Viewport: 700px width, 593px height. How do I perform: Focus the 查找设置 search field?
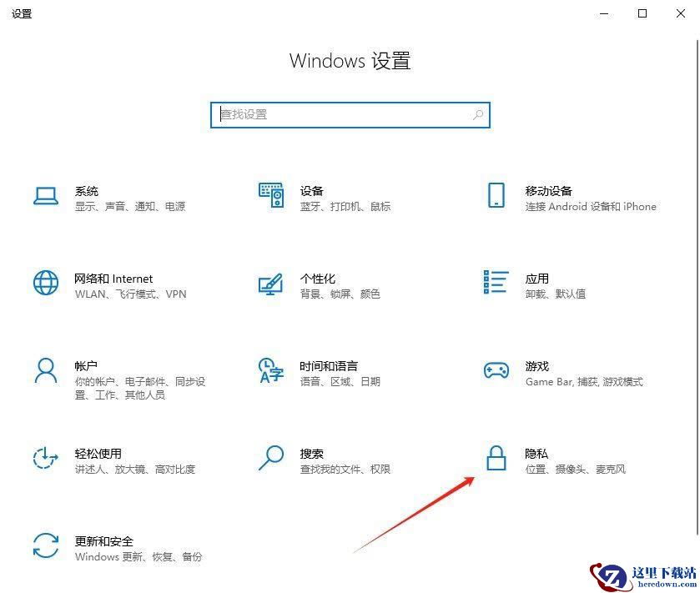tap(350, 115)
